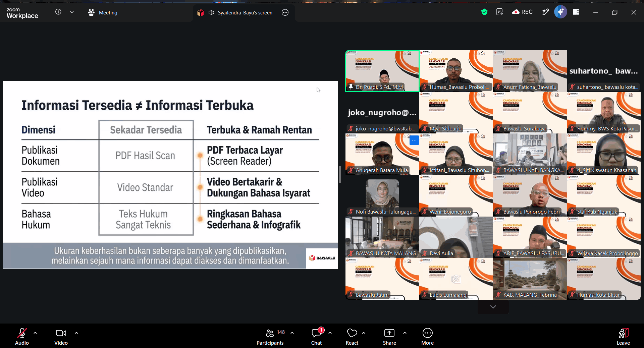644x348 pixels.
Task: Toggle the shared screen audio speaker icon
Action: (x=211, y=12)
